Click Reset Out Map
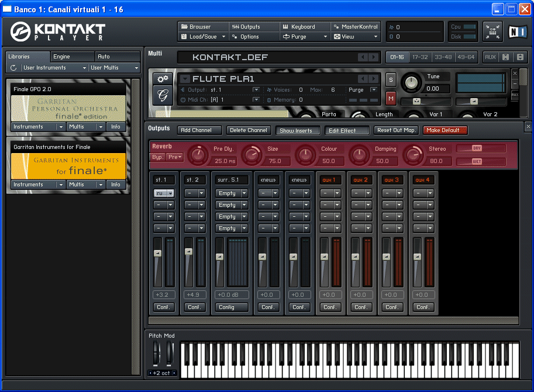This screenshot has height=392, width=534. pos(396,130)
